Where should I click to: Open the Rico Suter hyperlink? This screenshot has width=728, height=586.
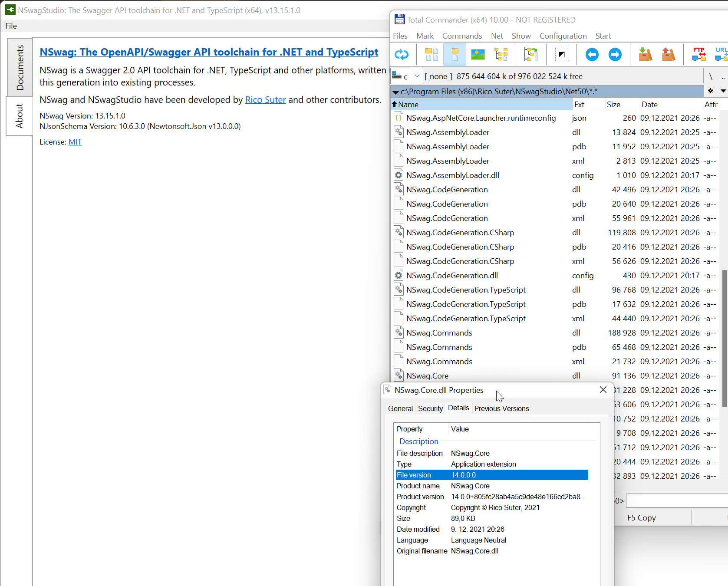[x=265, y=99]
